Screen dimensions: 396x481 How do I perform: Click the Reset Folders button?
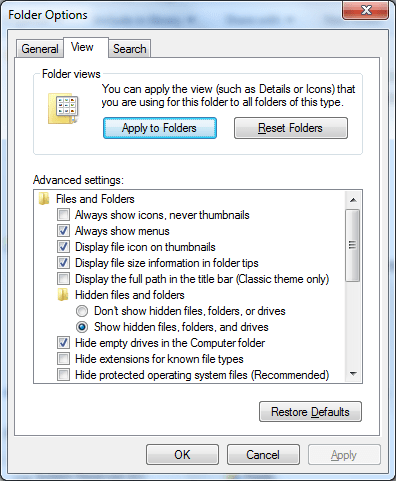[291, 128]
